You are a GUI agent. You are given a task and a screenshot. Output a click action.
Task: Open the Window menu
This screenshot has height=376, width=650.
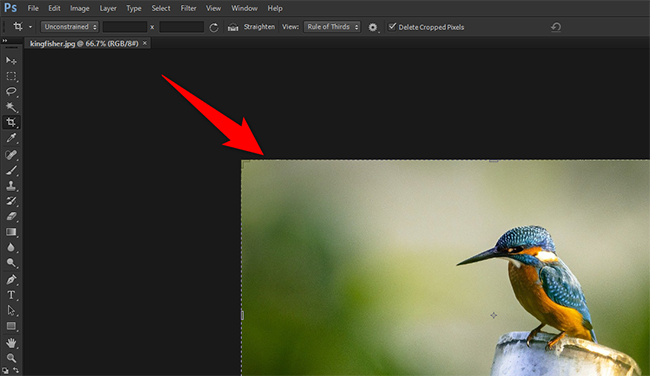[244, 8]
